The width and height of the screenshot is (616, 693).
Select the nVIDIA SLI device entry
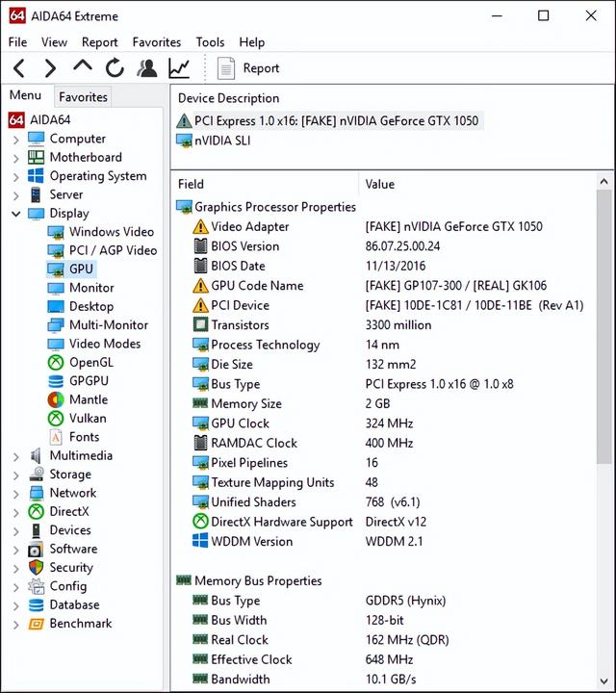coord(214,141)
